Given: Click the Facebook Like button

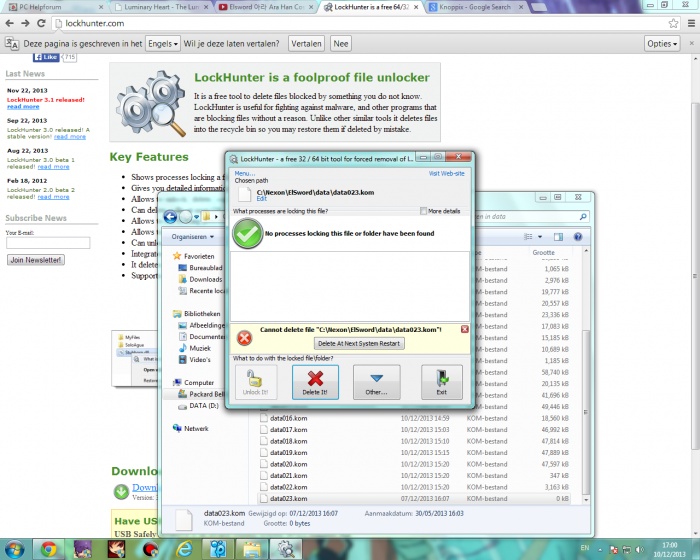Looking at the screenshot, I should coord(46,57).
